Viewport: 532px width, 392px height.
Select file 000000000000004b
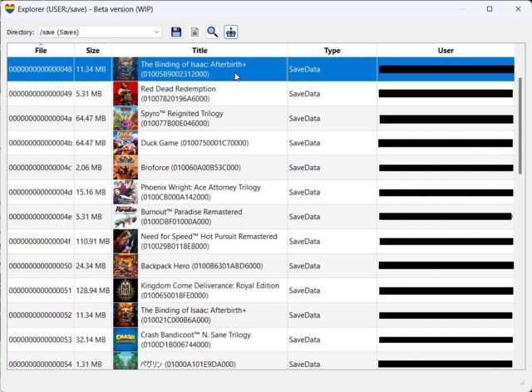[41, 143]
